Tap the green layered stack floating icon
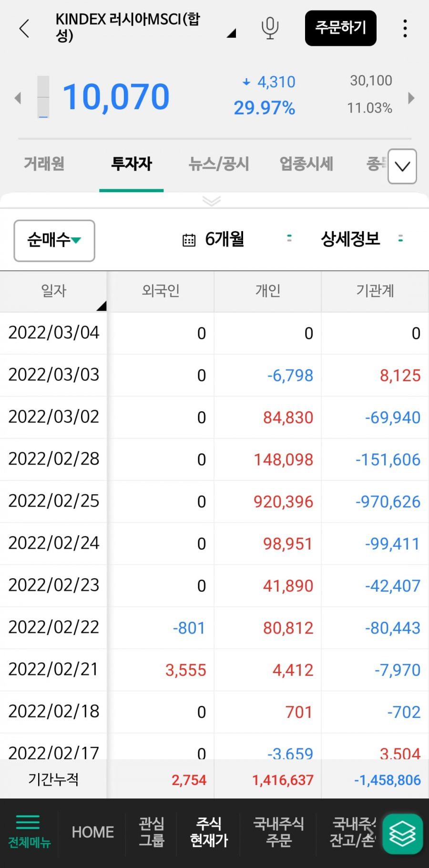This screenshot has height=868, width=429. (x=402, y=834)
